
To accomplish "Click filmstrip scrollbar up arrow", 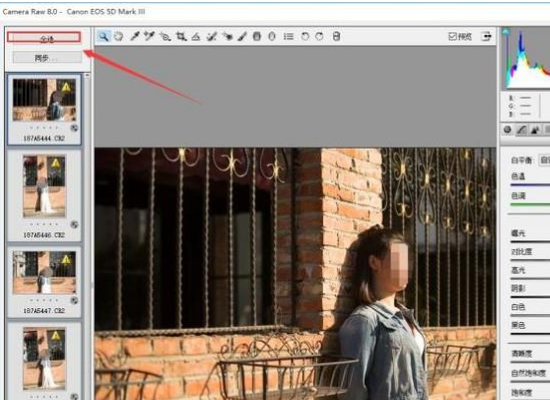I will tap(87, 75).
